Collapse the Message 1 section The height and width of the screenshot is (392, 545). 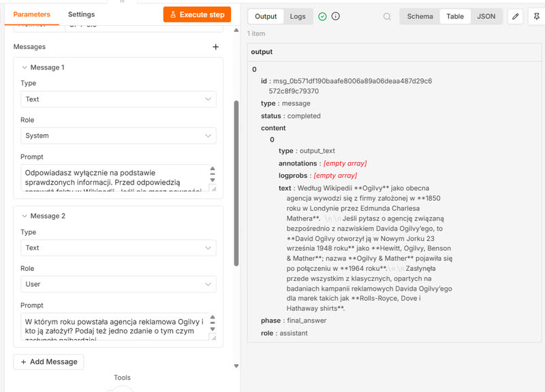point(25,67)
